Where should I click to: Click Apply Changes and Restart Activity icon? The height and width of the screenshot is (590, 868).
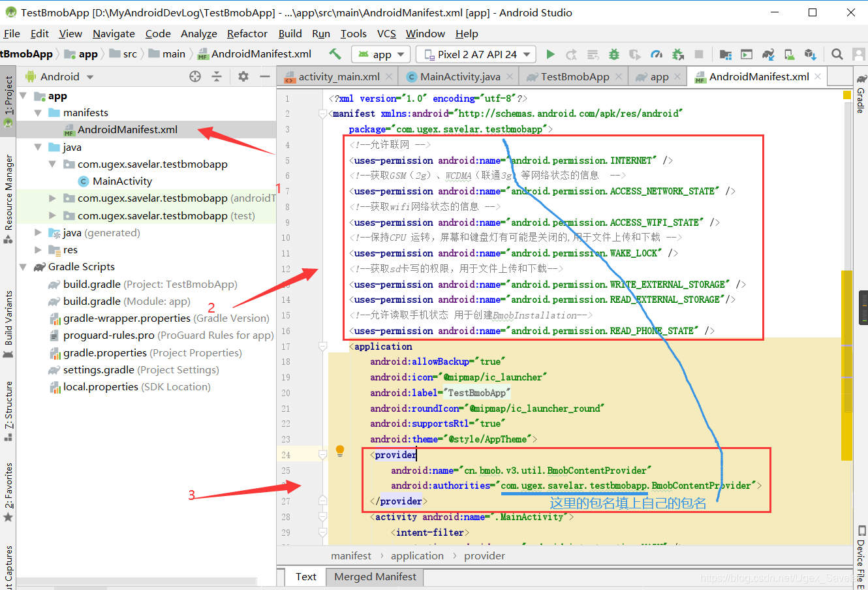[x=571, y=54]
